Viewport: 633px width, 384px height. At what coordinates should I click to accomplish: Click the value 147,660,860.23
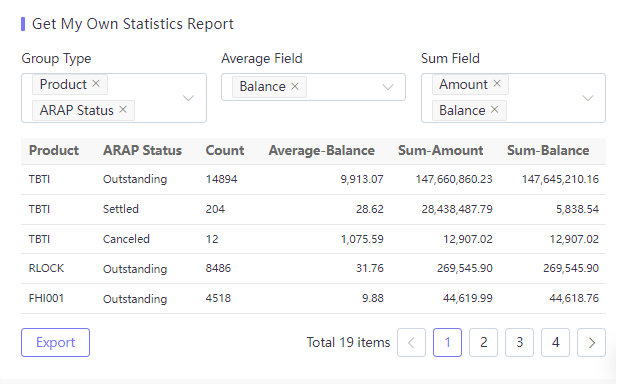coord(454,179)
